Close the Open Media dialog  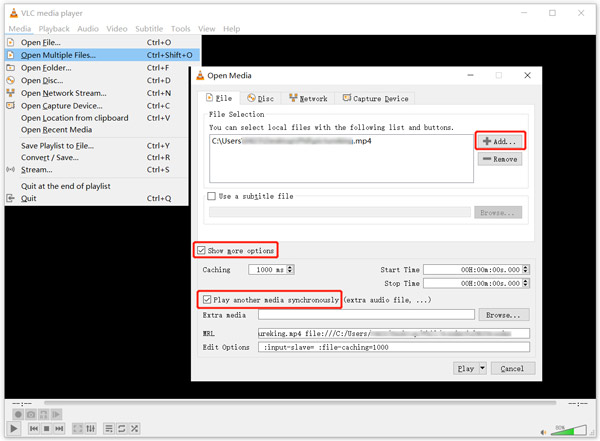click(527, 75)
